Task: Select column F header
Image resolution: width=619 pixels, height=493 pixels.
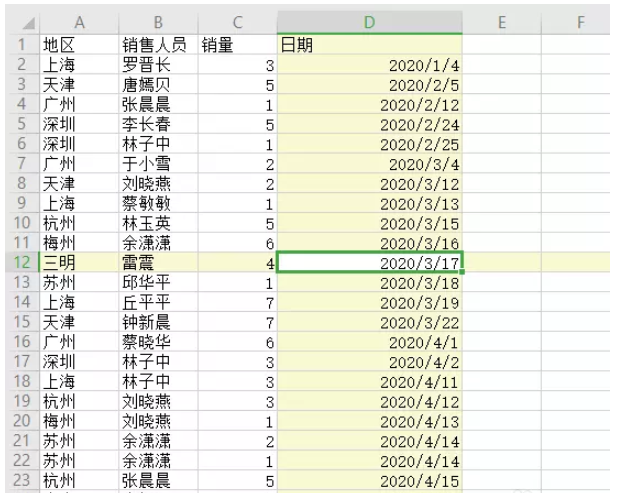Action: point(576,22)
